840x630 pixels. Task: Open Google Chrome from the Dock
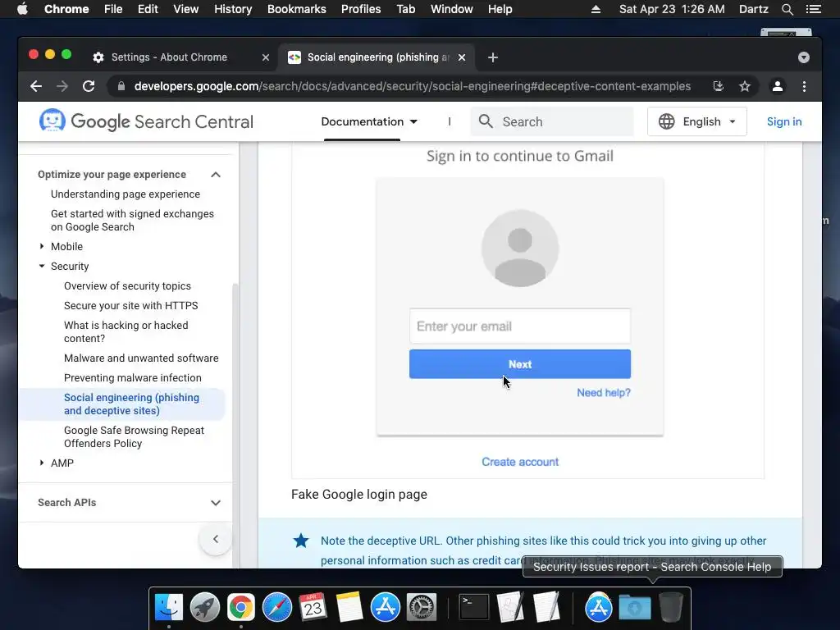241,608
